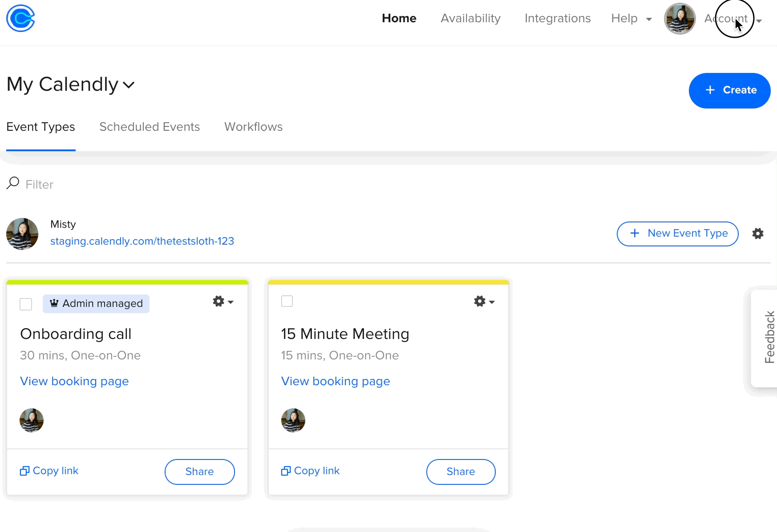Click the '15 mins, One-on-One' text

pyautogui.click(x=340, y=355)
